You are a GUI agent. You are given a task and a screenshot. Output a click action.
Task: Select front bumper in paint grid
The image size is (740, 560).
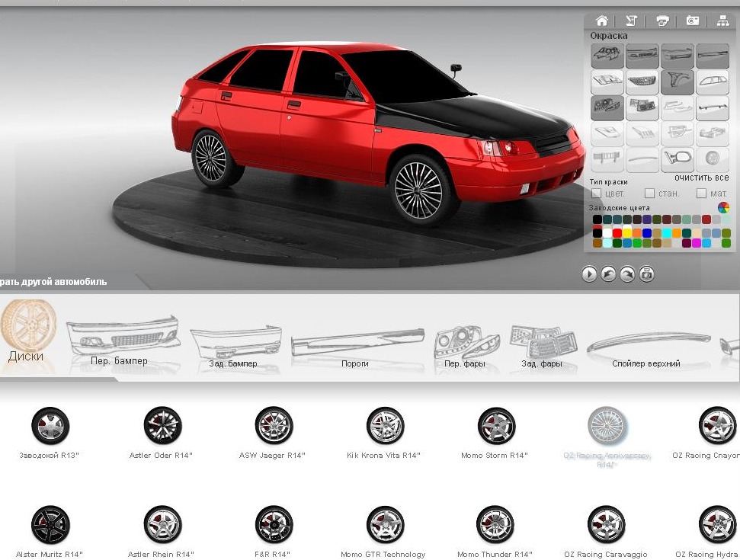642,56
